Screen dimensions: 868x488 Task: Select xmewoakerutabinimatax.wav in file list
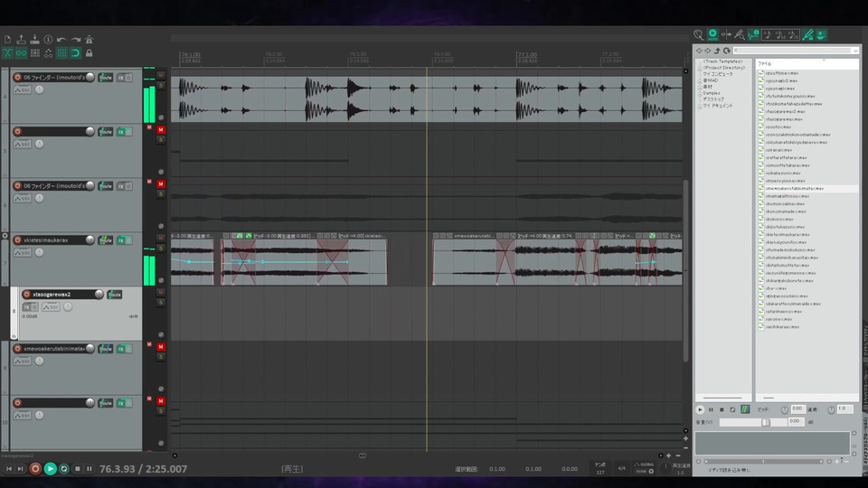[796, 189]
